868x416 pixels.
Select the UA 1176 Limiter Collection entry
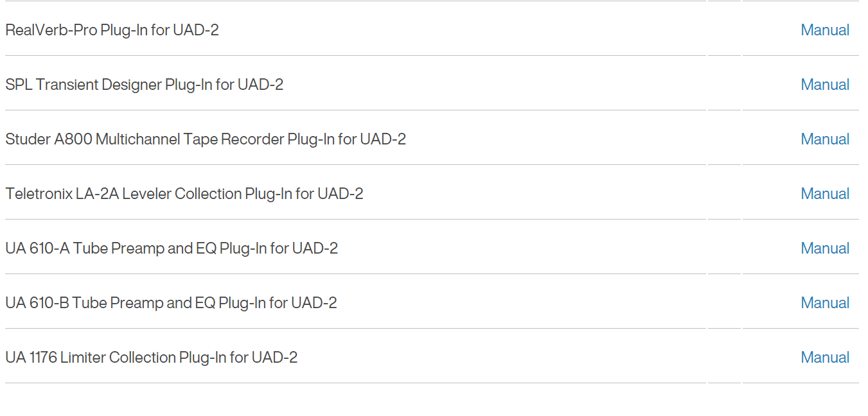151,357
